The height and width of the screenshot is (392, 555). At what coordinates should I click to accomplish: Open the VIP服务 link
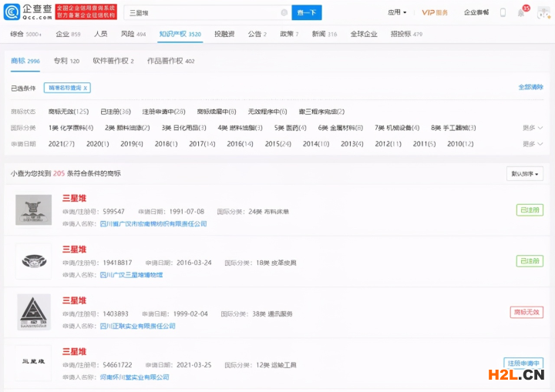pos(435,12)
